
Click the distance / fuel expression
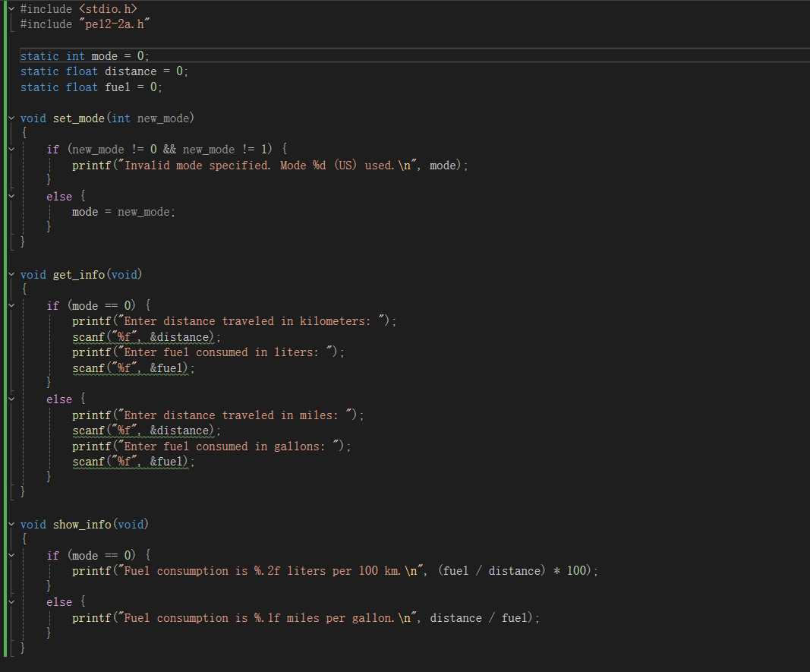coord(478,618)
